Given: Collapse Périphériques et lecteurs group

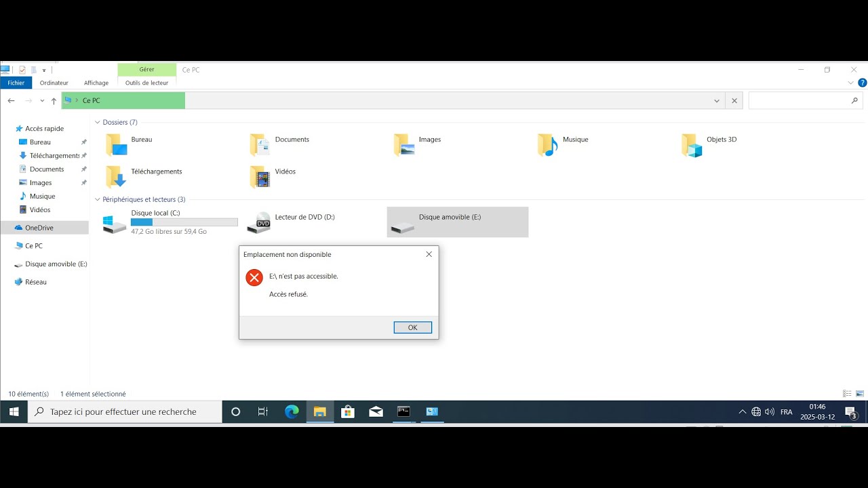Looking at the screenshot, I should click(x=98, y=199).
